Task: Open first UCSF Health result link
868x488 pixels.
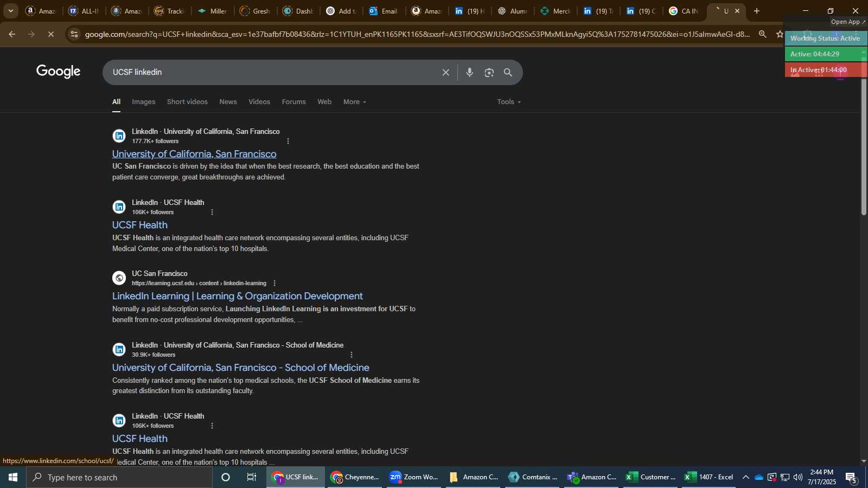Action: [140, 225]
